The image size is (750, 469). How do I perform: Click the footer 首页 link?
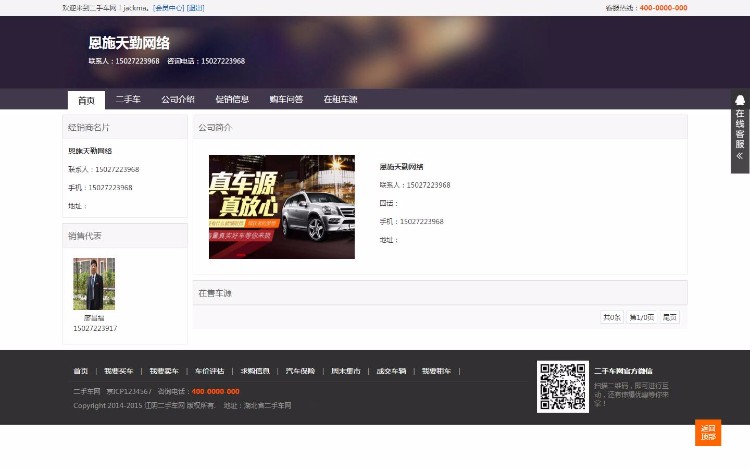[x=80, y=371]
